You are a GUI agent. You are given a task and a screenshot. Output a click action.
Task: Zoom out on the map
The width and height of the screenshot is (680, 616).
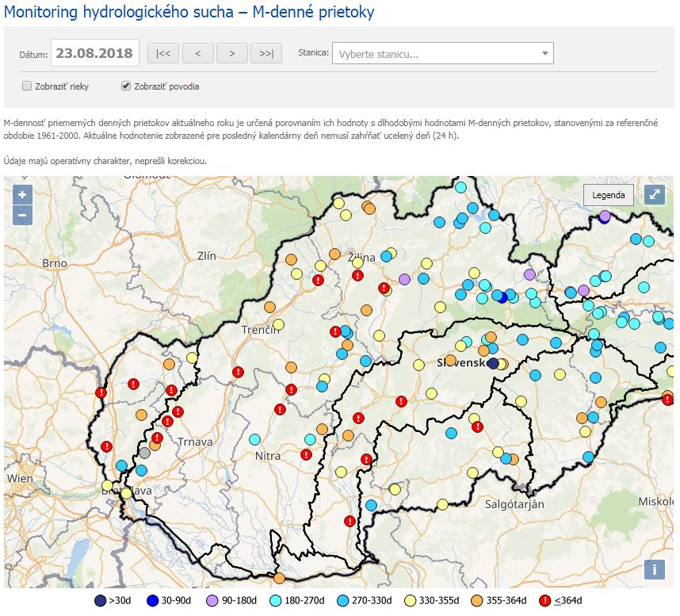pos(21,215)
